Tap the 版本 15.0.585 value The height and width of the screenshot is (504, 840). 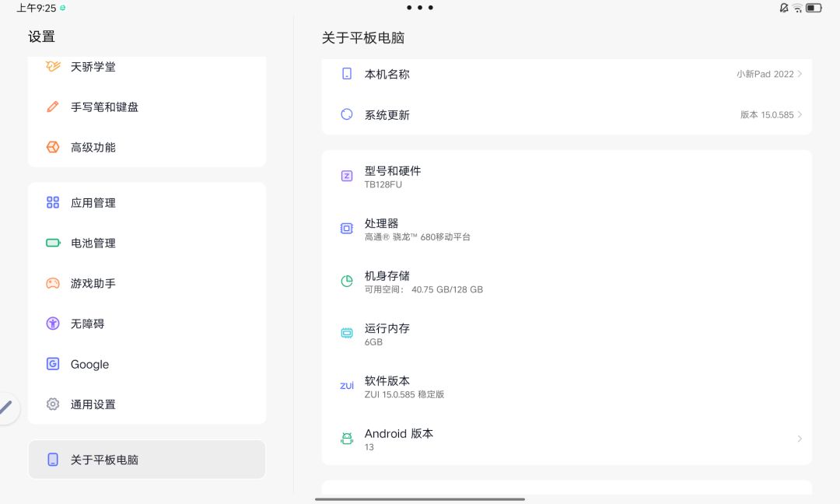[x=767, y=114]
